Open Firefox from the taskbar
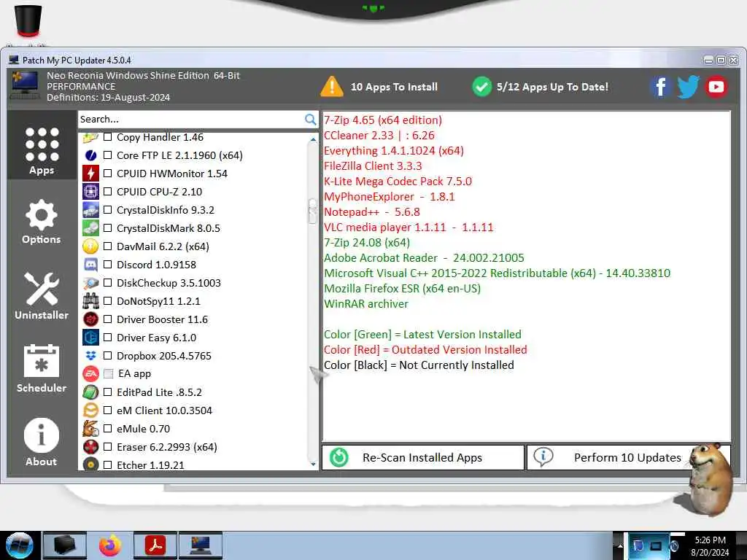Image resolution: width=747 pixels, height=560 pixels. [x=110, y=545]
